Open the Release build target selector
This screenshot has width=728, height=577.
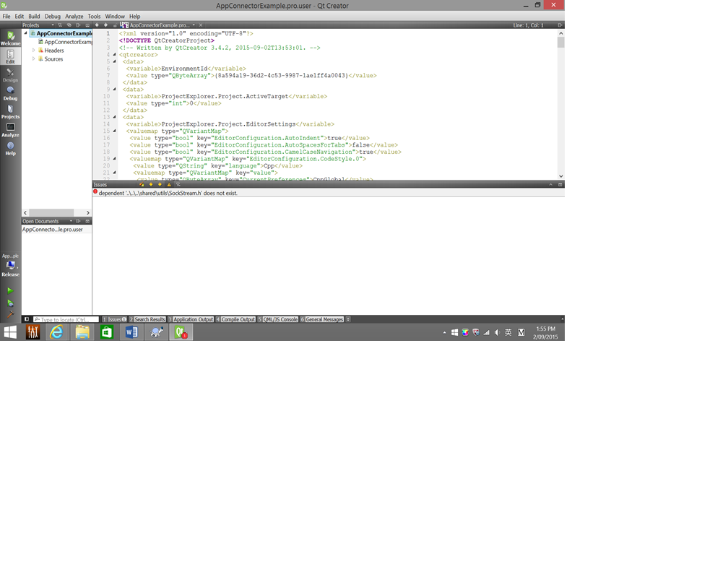click(x=10, y=266)
